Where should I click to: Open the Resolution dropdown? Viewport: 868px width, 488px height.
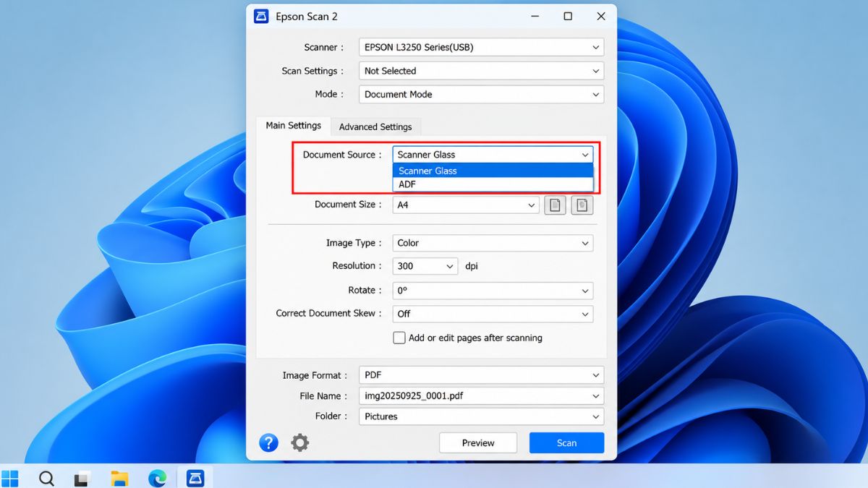[x=425, y=266]
